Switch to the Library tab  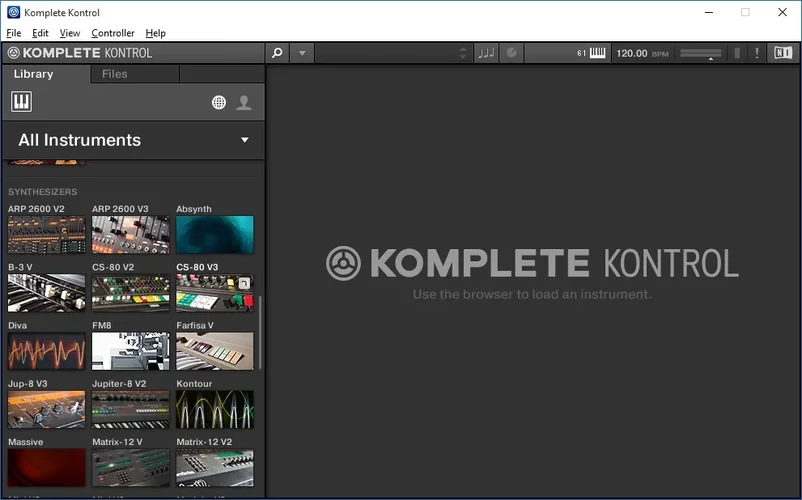tap(33, 74)
